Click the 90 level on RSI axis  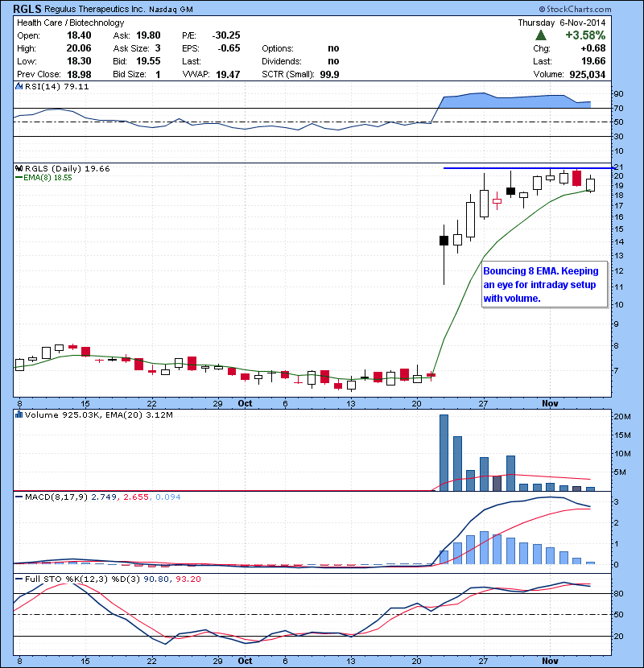click(618, 93)
